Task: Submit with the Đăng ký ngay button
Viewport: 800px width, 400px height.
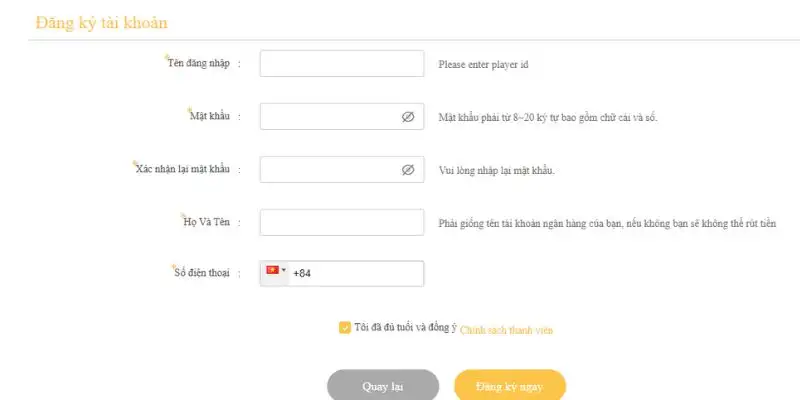Action: pyautogui.click(x=510, y=385)
